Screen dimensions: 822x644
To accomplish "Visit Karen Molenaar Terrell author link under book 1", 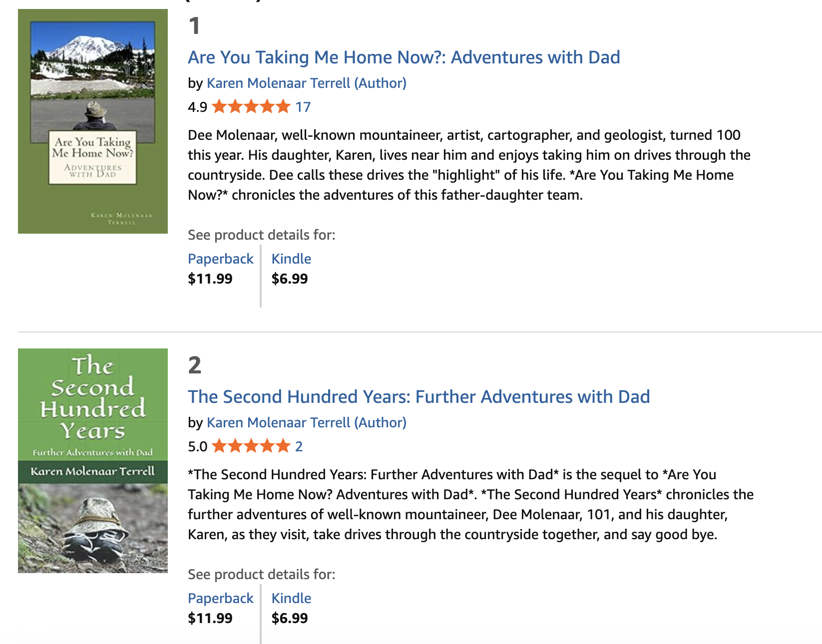I will (306, 83).
